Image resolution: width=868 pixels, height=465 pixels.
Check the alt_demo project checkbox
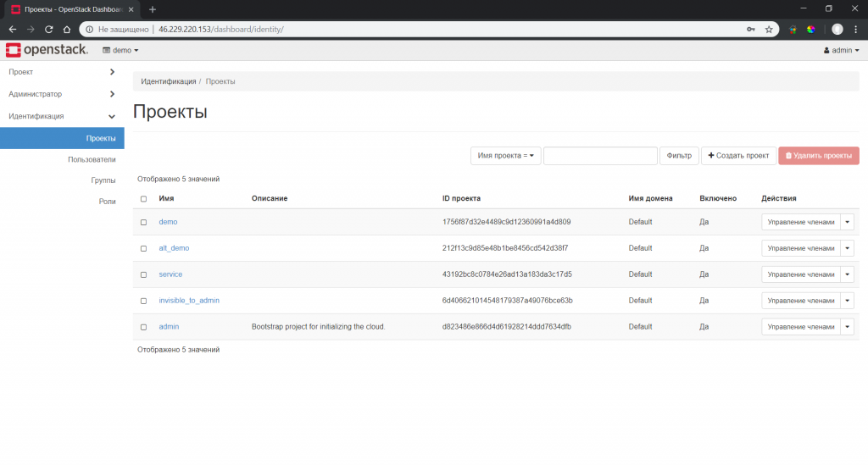[143, 248]
